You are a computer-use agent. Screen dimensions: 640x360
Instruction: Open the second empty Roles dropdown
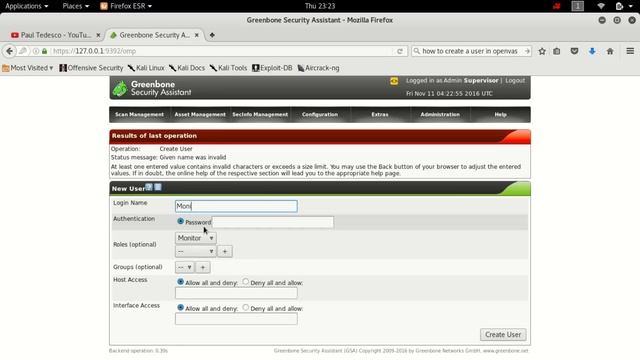196,251
